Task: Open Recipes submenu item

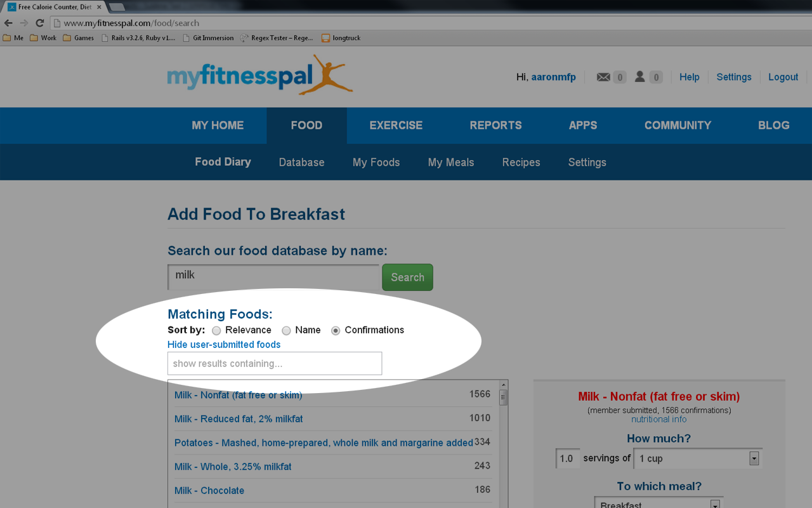Action: pos(521,163)
